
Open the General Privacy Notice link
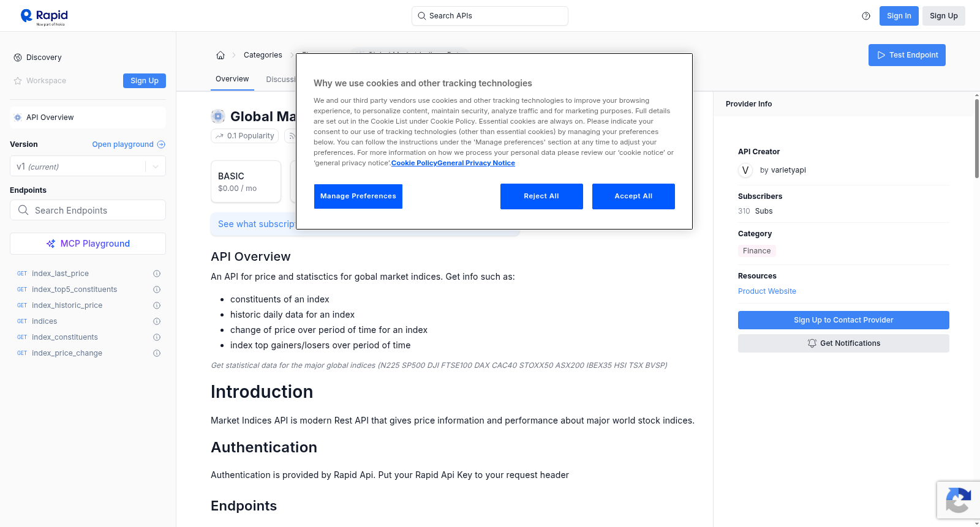click(x=476, y=163)
